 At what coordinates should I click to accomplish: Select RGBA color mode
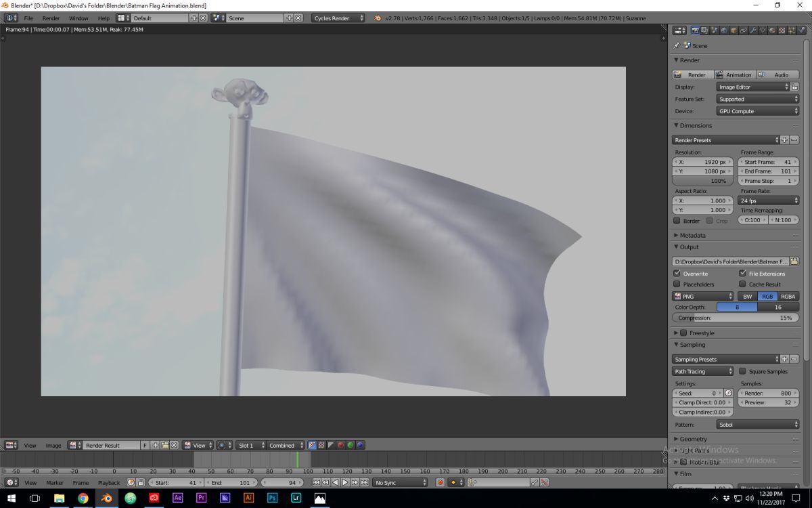click(x=788, y=296)
